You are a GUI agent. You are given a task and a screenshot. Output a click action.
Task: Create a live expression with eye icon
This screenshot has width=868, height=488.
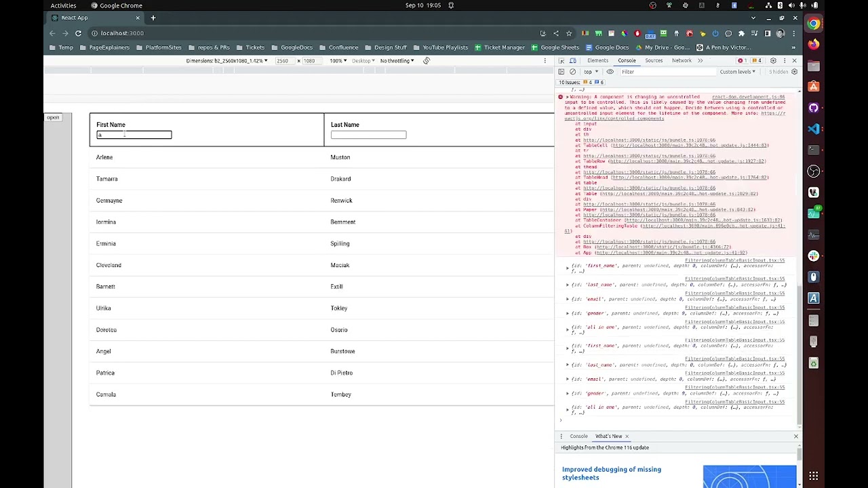pos(610,71)
